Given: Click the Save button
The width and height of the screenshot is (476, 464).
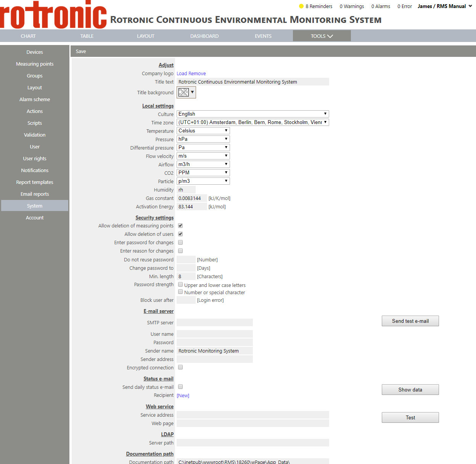Looking at the screenshot, I should (x=81, y=51).
